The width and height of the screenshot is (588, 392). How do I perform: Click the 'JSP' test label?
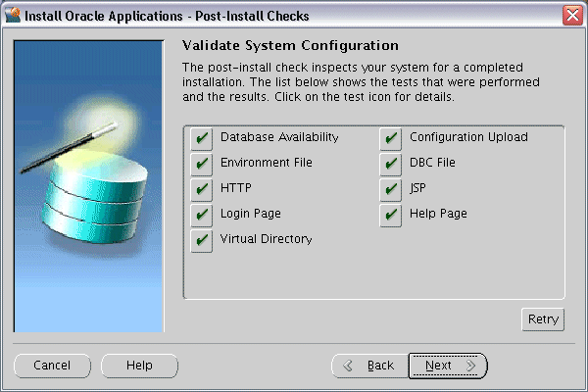click(417, 187)
